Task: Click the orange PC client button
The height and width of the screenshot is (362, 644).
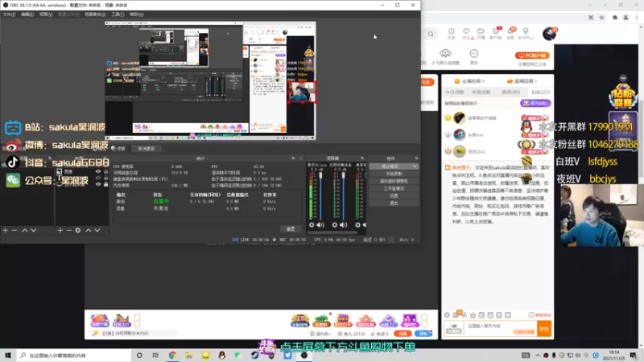Action: pyautogui.click(x=532, y=56)
